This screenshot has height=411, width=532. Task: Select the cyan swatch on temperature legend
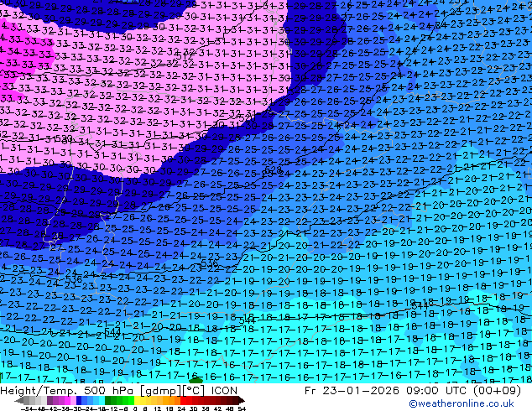tap(102, 400)
